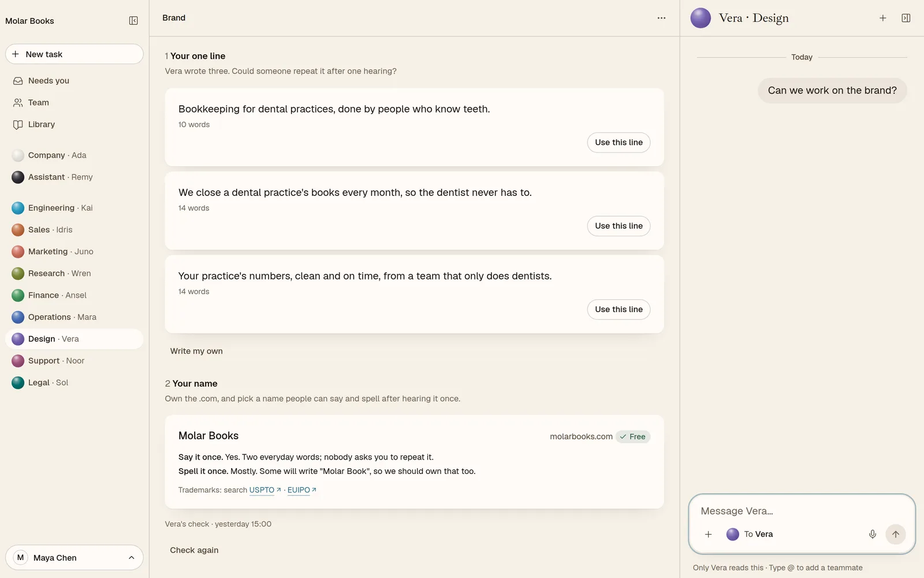924x578 pixels.
Task: Open the Brand page more options menu
Action: click(661, 18)
